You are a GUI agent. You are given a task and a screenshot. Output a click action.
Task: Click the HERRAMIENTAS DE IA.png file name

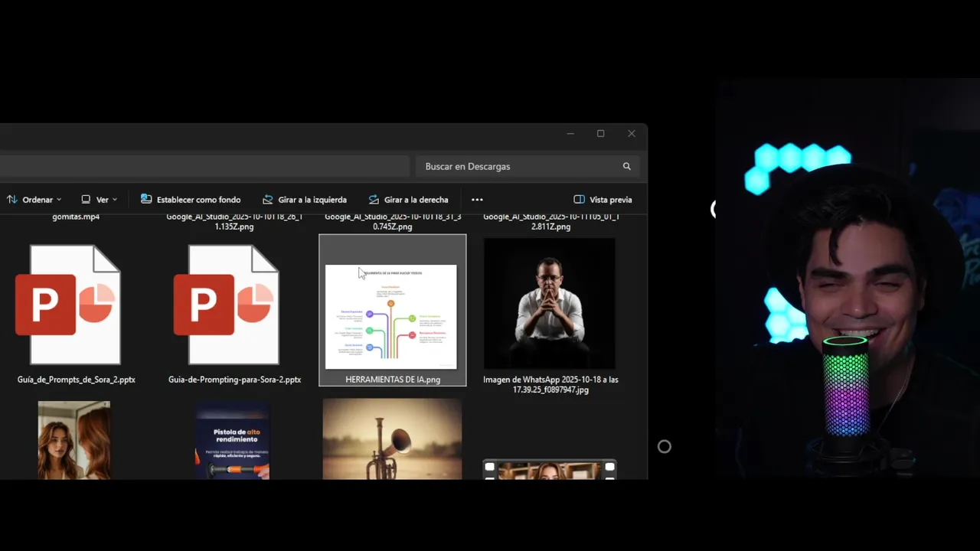393,380
